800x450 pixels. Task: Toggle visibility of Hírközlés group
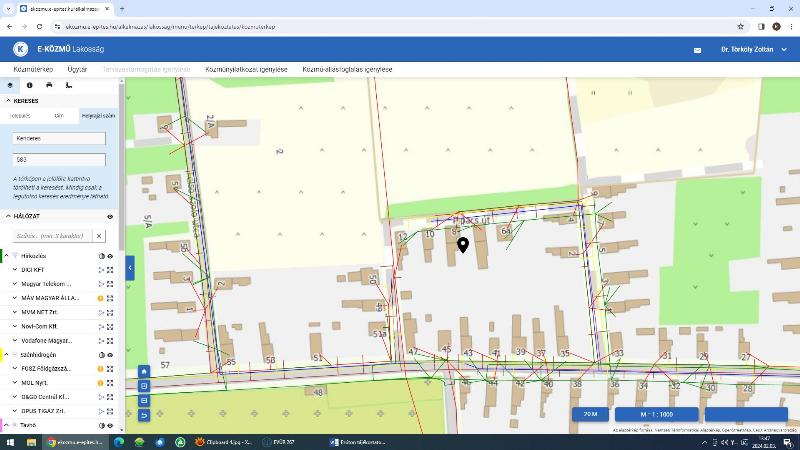click(x=110, y=256)
